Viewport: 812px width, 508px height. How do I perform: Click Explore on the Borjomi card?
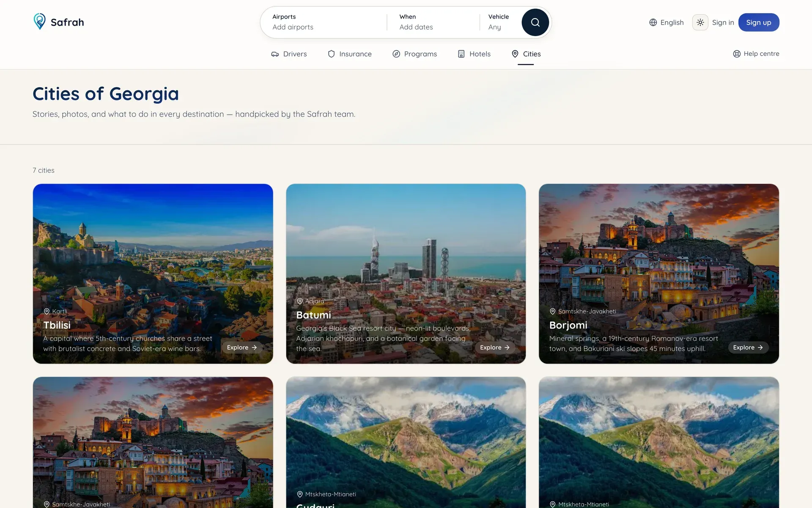click(x=748, y=348)
